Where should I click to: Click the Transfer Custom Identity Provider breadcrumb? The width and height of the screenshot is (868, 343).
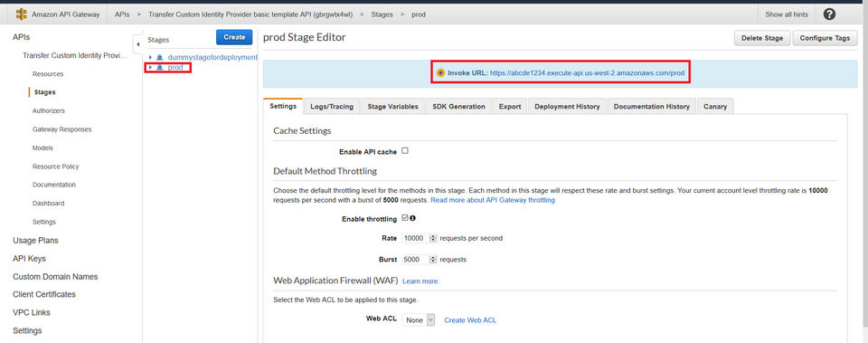pyautogui.click(x=250, y=14)
